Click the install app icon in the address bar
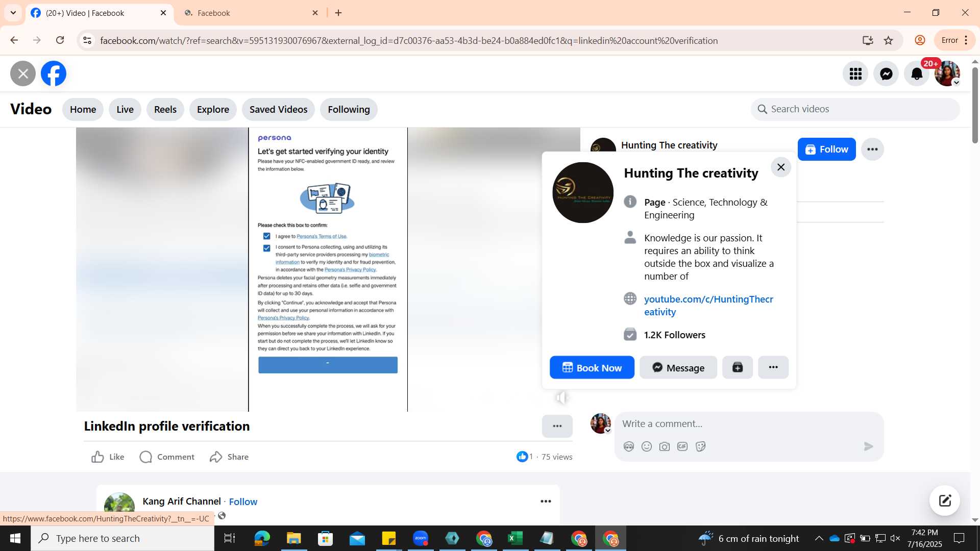The image size is (980, 551). (867, 40)
